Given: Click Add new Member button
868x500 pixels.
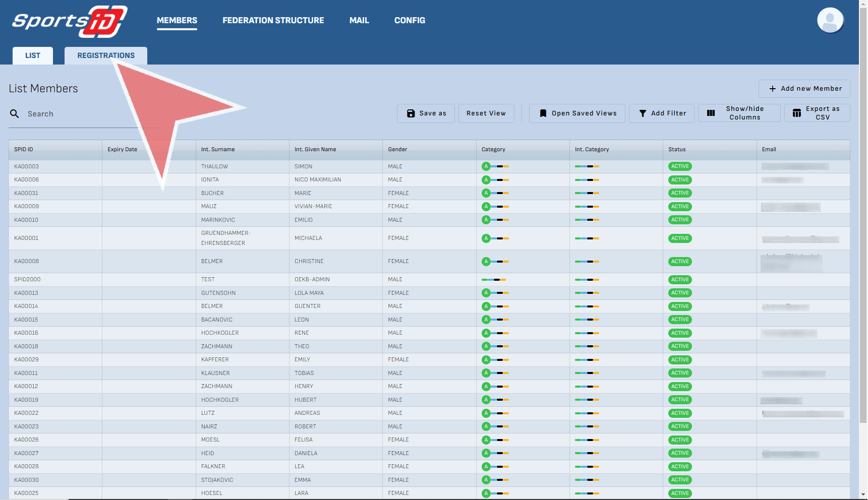Looking at the screenshot, I should 804,89.
